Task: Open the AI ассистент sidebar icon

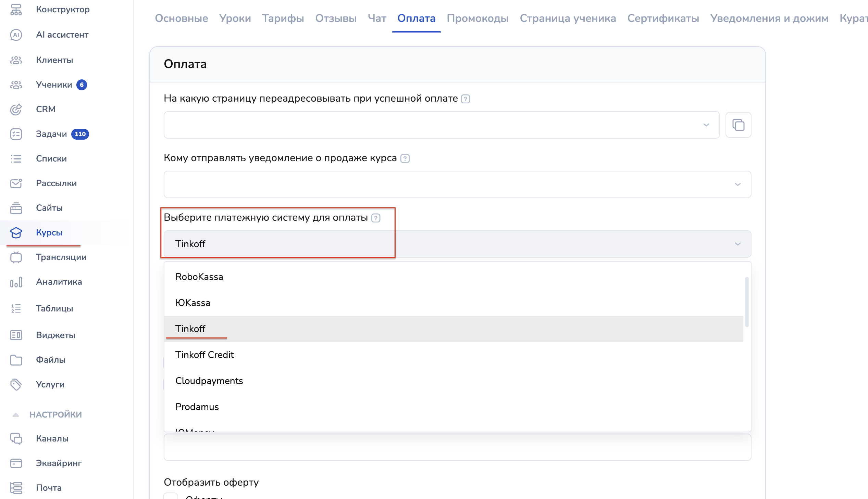Action: coord(16,35)
